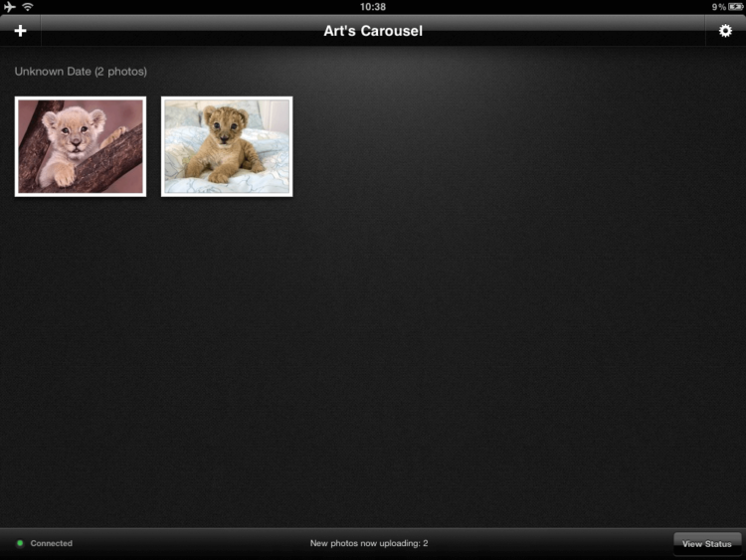This screenshot has height=560, width=746.
Task: Click the View Status button
Action: [707, 544]
